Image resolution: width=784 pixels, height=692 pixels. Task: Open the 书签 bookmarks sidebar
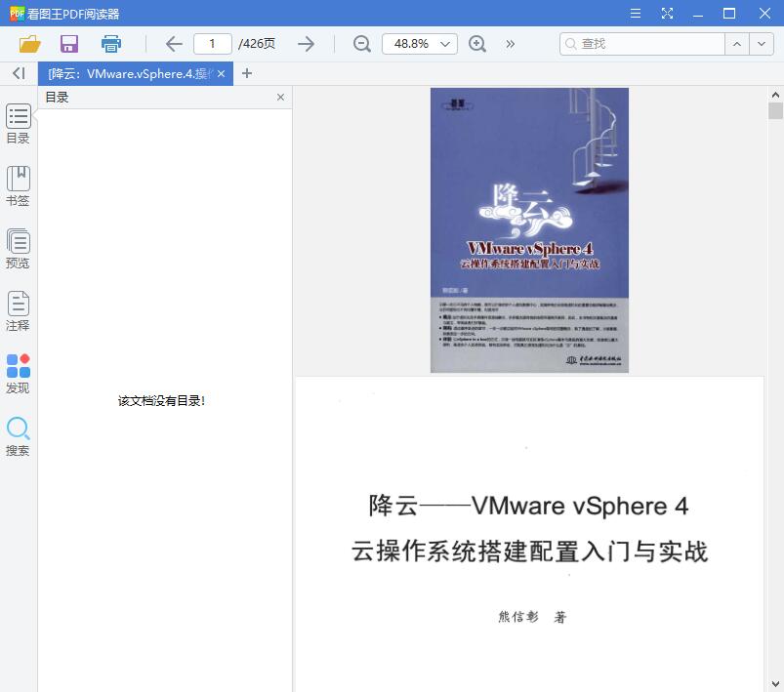[18, 186]
